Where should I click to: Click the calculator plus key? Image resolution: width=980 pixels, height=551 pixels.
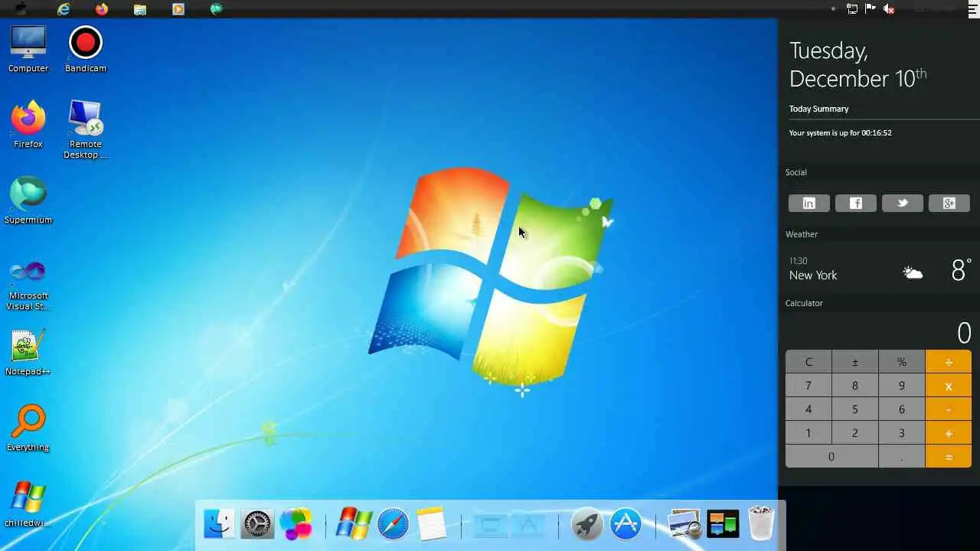tap(949, 433)
